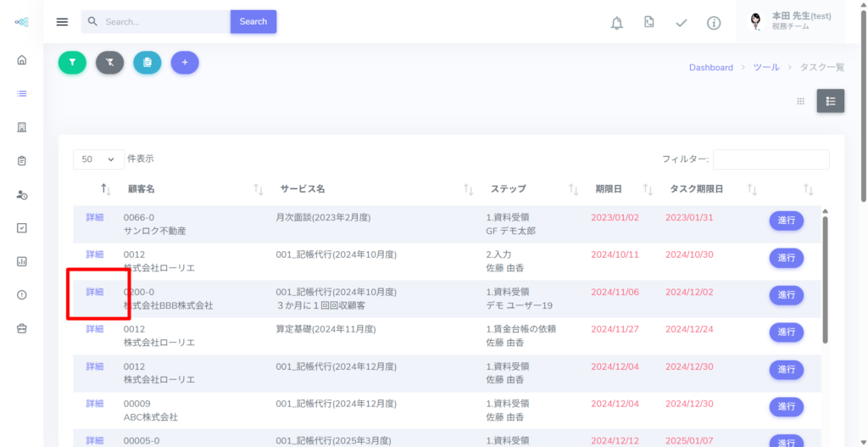Viewport: 868px width, 447px height.
Task: Switch to grid view layout
Action: coord(800,101)
